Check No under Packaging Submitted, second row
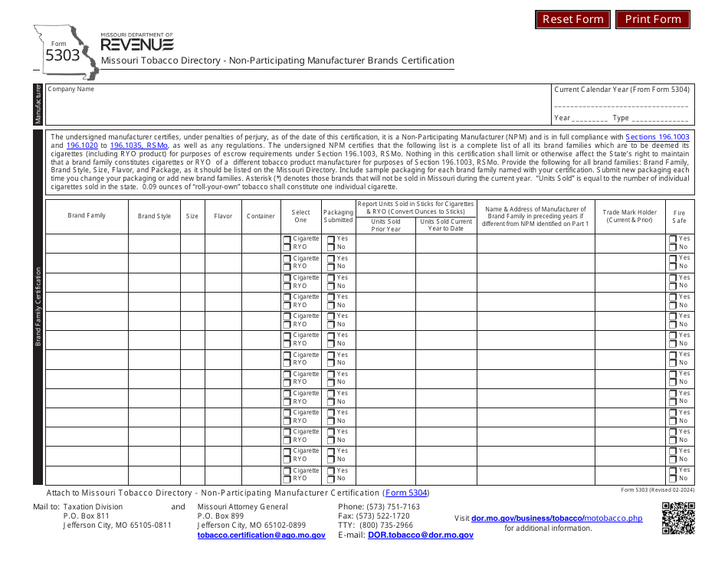 coord(330,266)
